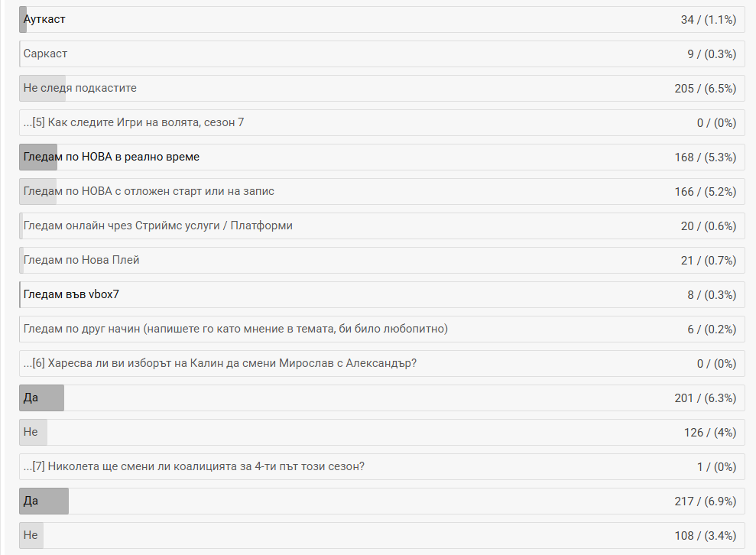Choose "Гледам онлайн чрез Стриймс услуги" answer
Screen dimensions: 756x555
(x=158, y=226)
